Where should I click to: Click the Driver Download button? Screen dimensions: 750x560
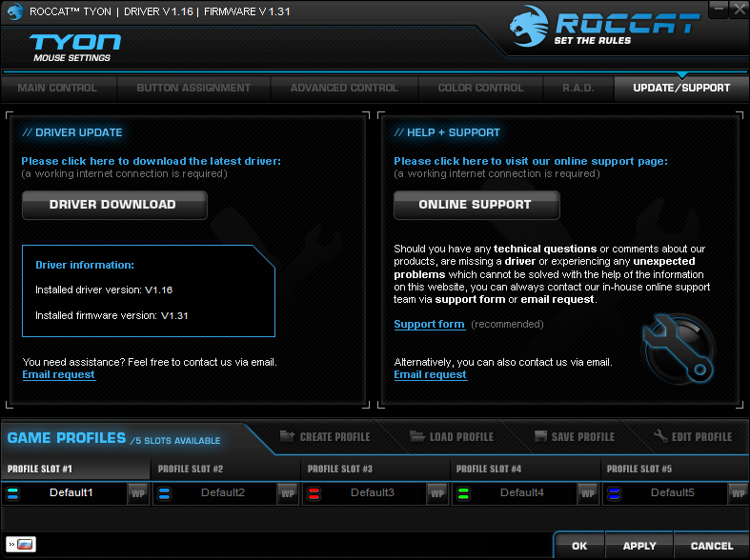114,205
